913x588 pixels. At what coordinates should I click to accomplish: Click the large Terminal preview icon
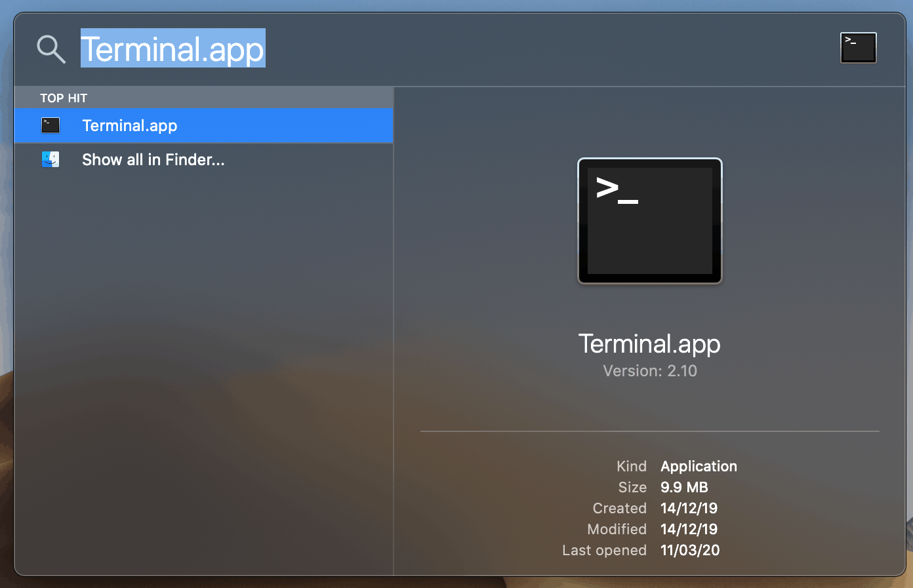(x=650, y=221)
